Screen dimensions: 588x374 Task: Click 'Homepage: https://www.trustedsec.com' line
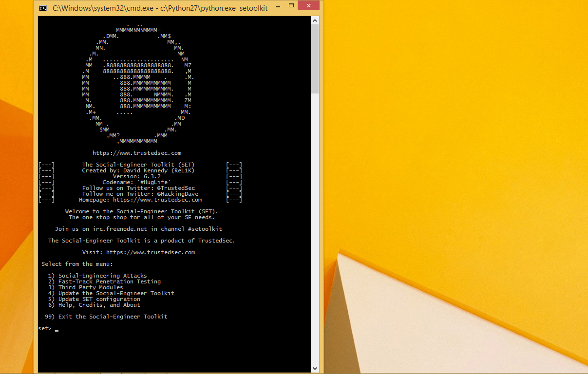tap(140, 200)
